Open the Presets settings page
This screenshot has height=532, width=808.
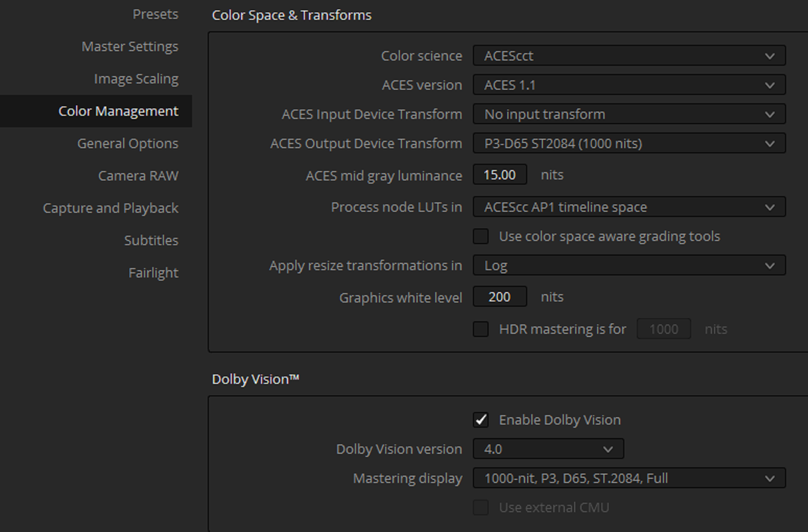point(155,14)
